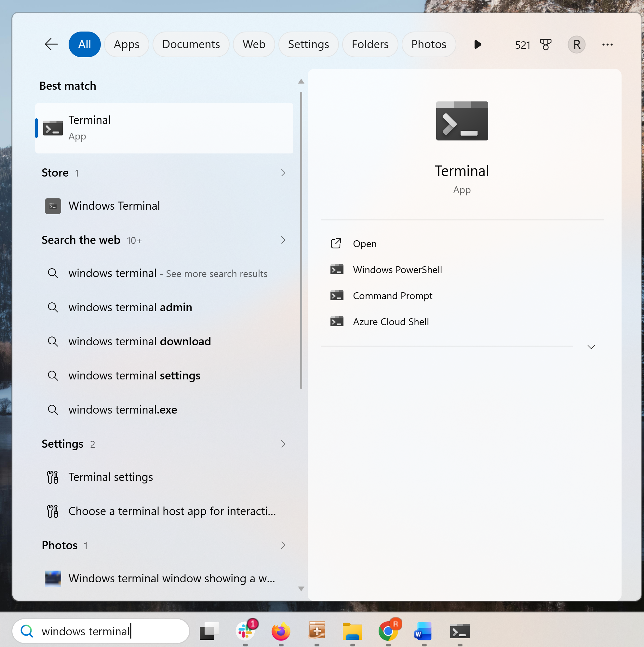Open the rewards trophy icon

point(546,44)
